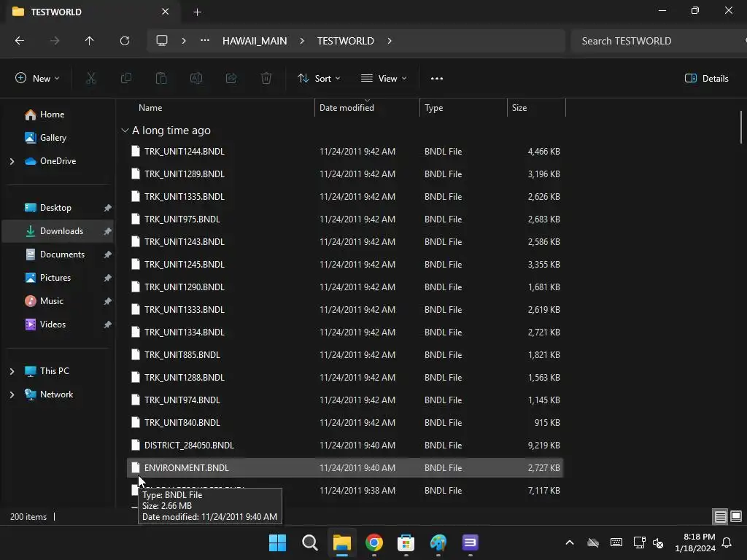Select the file TRK_UNIT840.BNDL
747x560 pixels.
tap(345, 422)
